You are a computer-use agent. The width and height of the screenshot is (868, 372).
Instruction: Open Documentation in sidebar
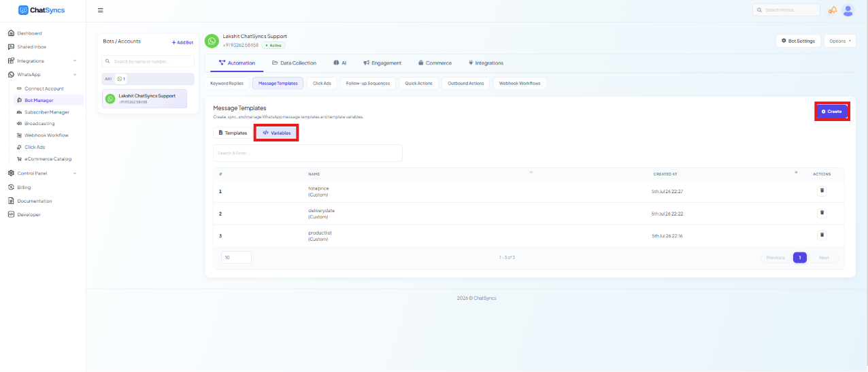tap(34, 201)
